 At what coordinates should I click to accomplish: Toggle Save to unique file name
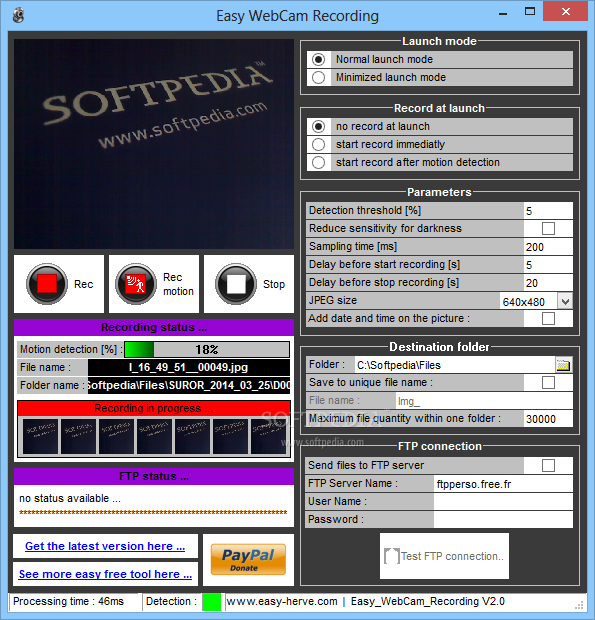pos(548,383)
